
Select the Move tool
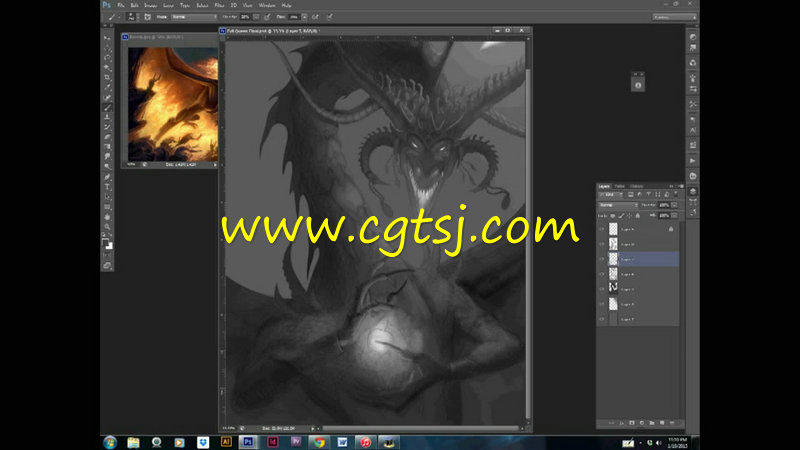107,38
